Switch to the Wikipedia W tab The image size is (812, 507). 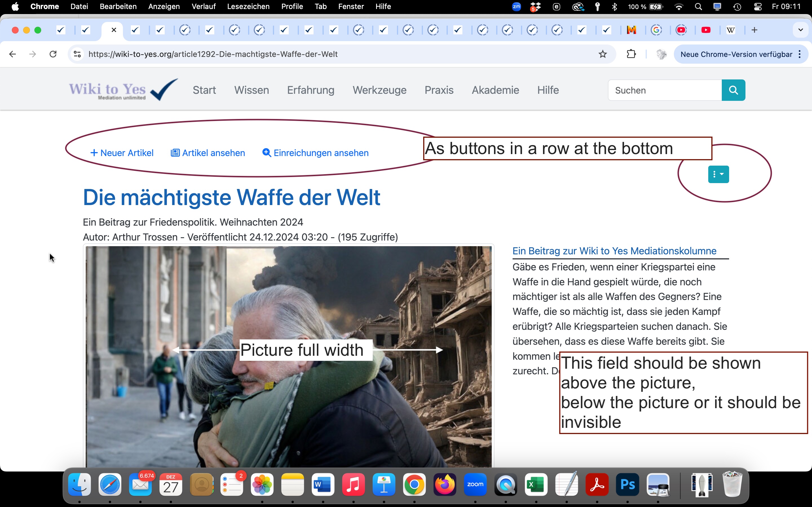[x=731, y=30]
